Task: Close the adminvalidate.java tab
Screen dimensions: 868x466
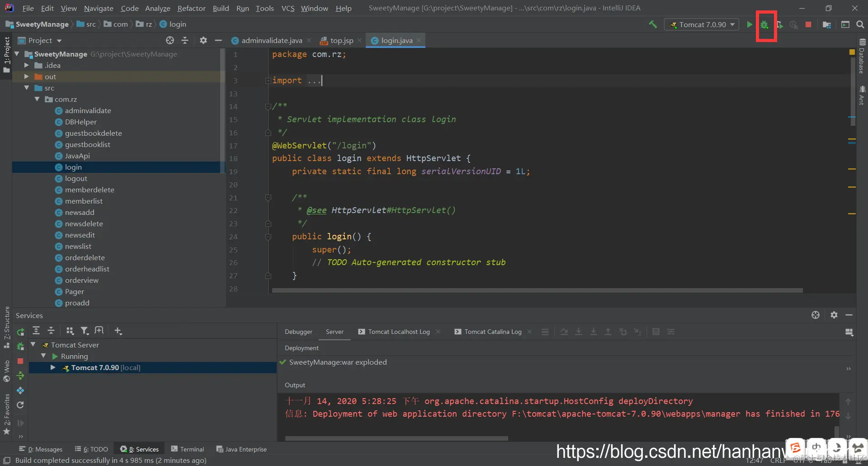Action: click(x=309, y=40)
